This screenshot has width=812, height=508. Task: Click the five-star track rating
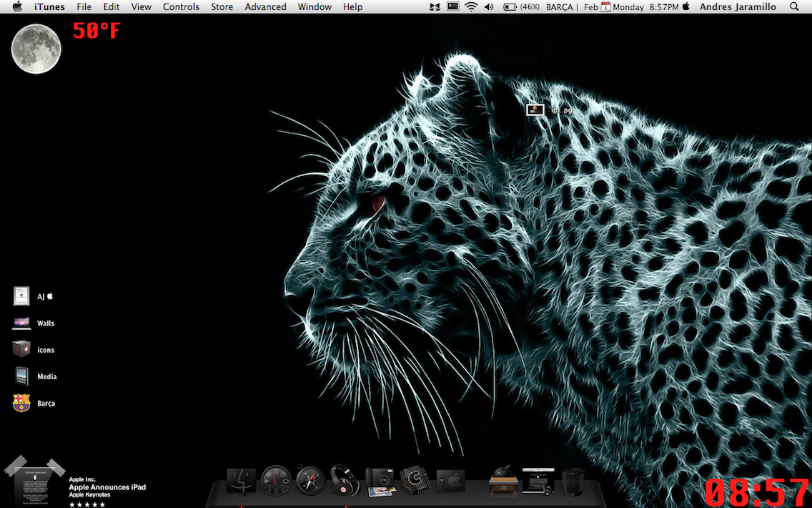[87, 504]
